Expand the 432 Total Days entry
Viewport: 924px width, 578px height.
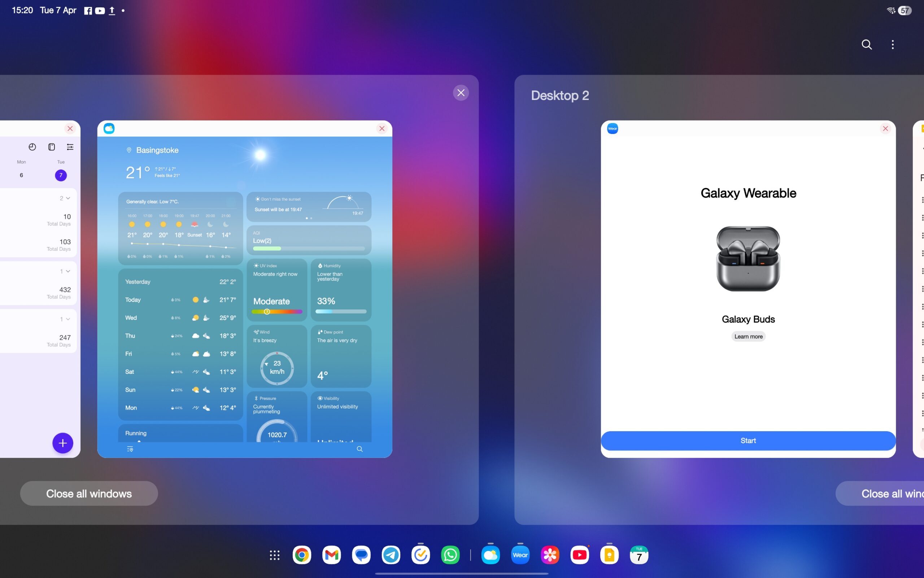click(65, 271)
